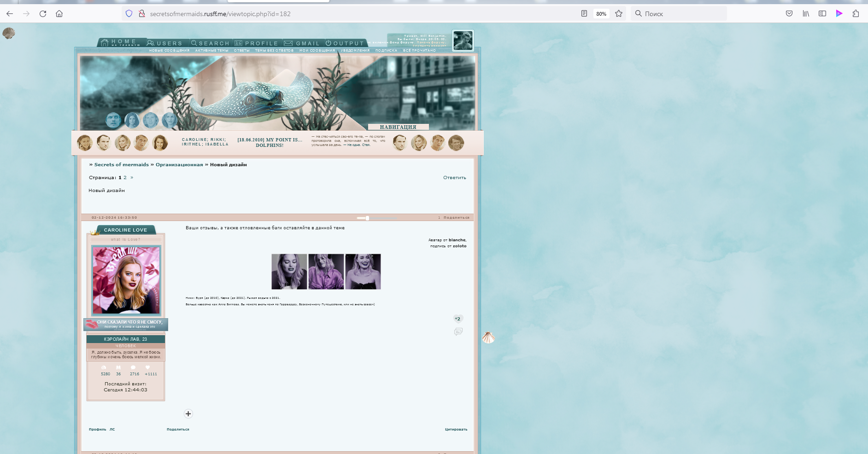The image size is (868, 454).
Task: Toggle reader view icon in address bar
Action: coord(584,14)
